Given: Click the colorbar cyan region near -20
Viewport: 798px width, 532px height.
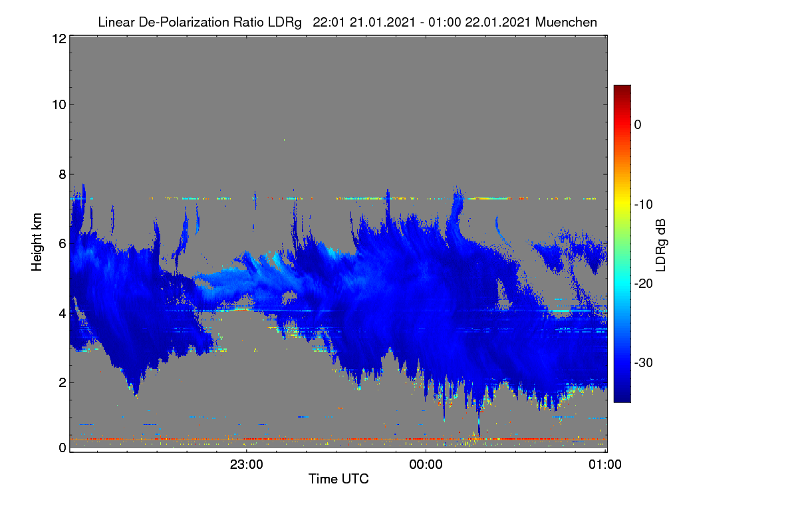Looking at the screenshot, I should (x=622, y=283).
